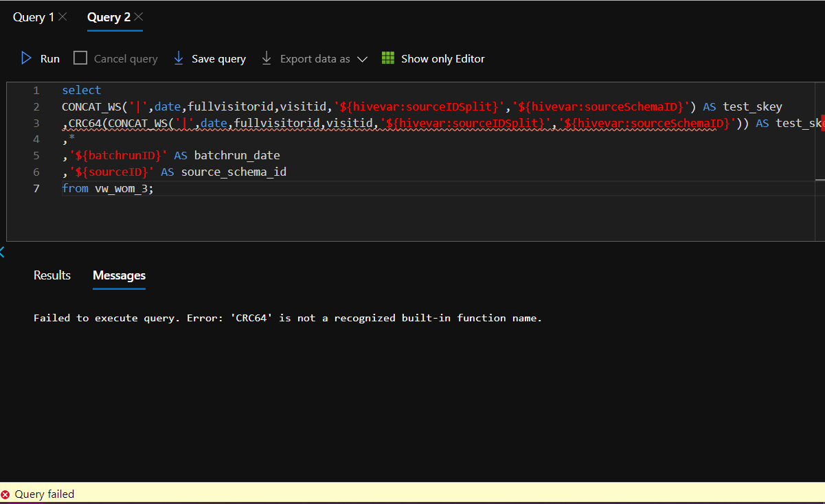Viewport: 825px width, 504px height.
Task: Click the 'select' keyword on line 1
Action: (x=81, y=90)
